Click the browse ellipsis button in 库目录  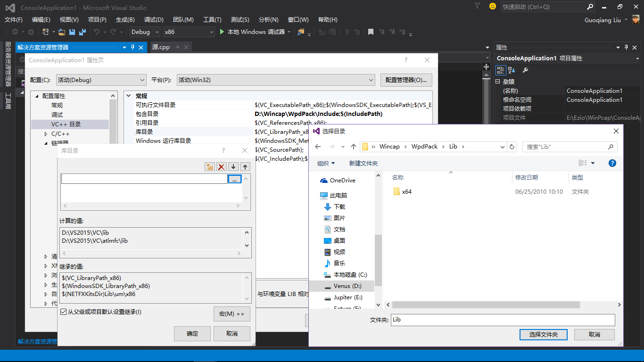point(235,179)
